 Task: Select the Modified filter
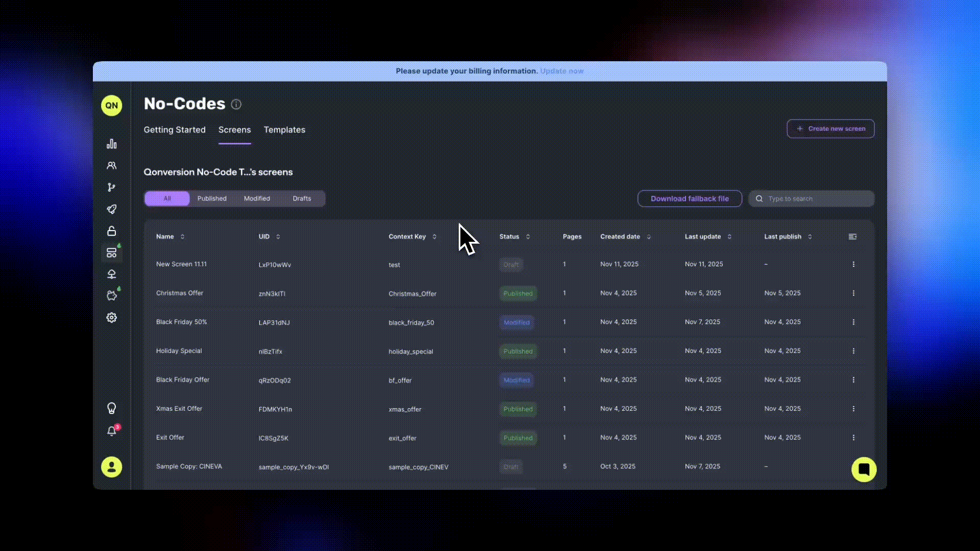(257, 198)
